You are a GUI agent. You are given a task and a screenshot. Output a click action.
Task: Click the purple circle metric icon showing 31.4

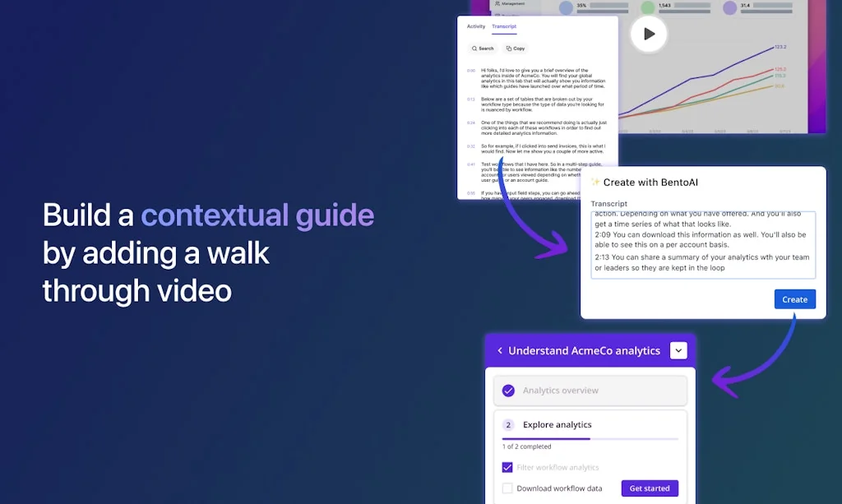tap(729, 8)
